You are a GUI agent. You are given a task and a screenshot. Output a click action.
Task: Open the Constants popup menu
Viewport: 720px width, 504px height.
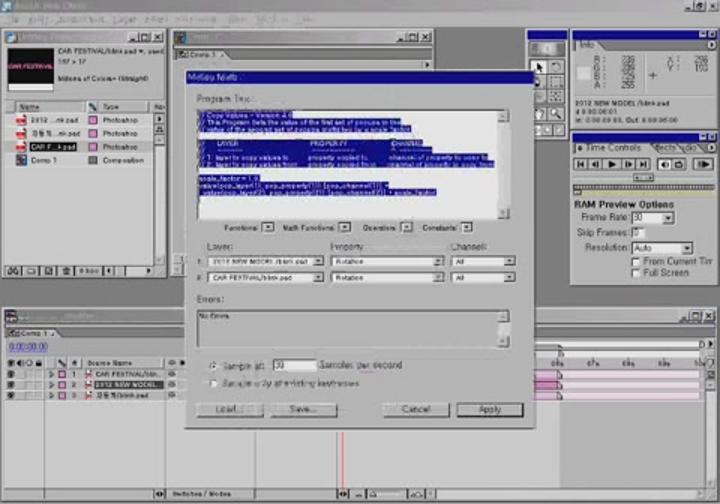pos(467,227)
